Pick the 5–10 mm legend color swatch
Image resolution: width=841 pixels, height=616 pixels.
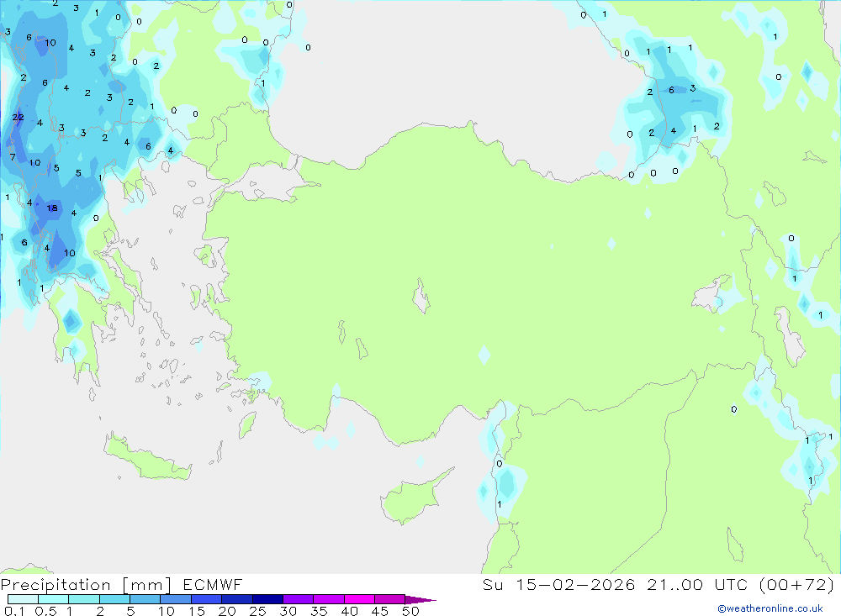click(145, 599)
